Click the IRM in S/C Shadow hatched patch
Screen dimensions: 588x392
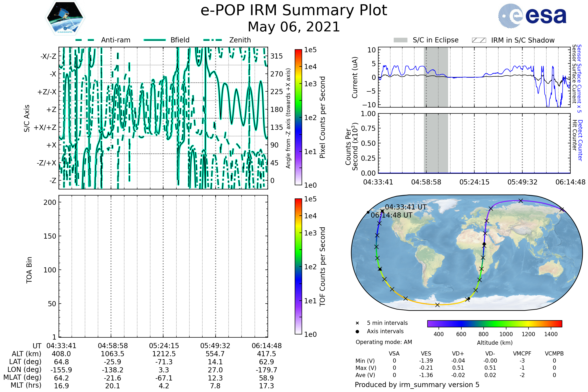[479, 40]
